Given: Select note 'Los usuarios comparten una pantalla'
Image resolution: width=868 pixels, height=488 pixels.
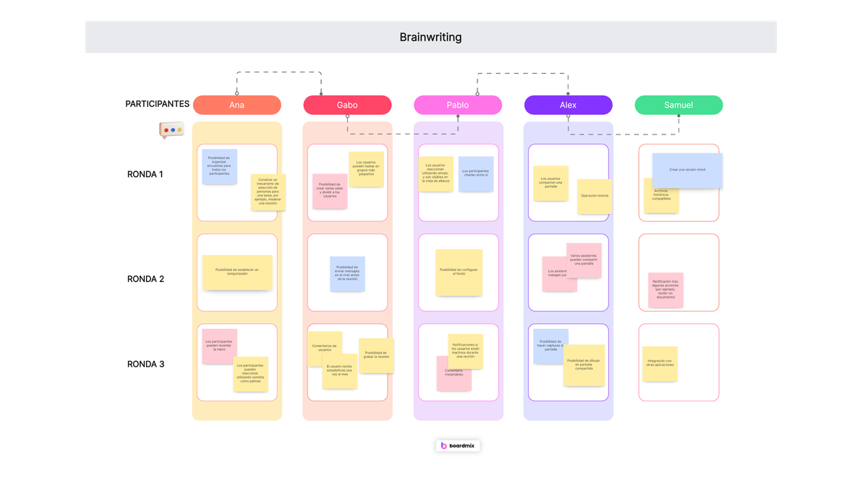Looking at the screenshot, I should pos(550,184).
